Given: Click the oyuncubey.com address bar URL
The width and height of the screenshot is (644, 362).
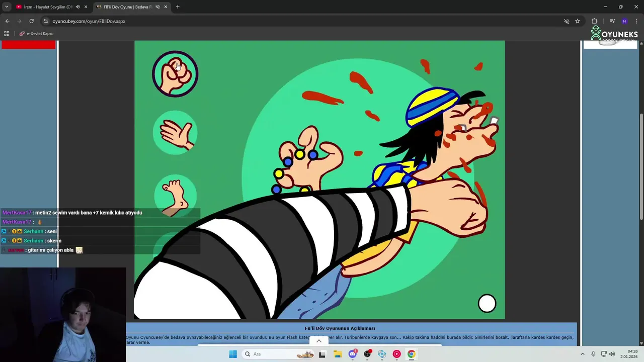Looking at the screenshot, I should point(89,21).
